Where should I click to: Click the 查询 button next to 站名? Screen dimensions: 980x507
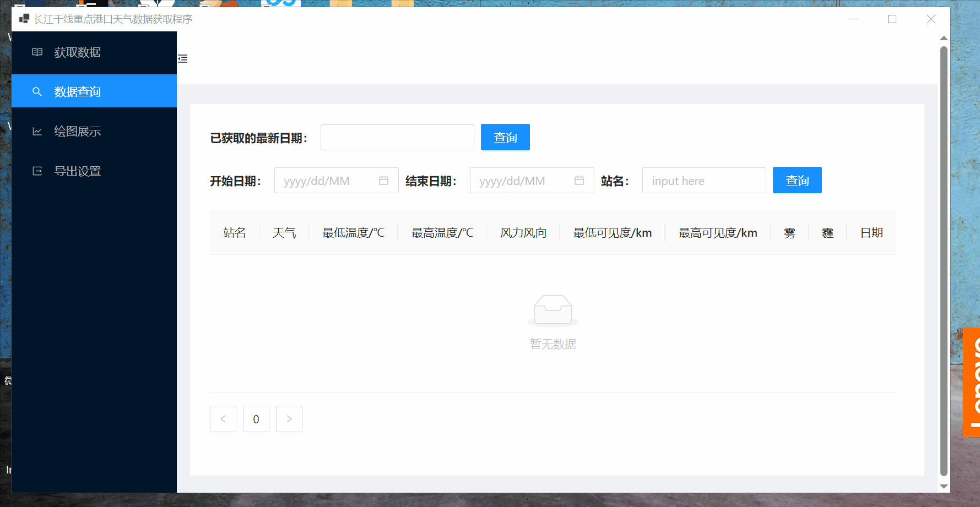click(x=797, y=180)
